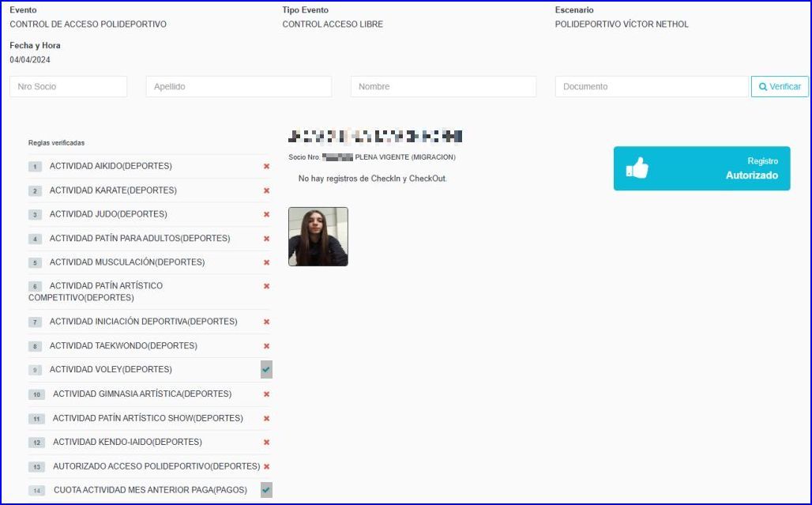This screenshot has height=505, width=812.
Task: Select the ACTIVIDAD TAEKWONDO(DEPORTES) rule text
Action: [x=123, y=346]
